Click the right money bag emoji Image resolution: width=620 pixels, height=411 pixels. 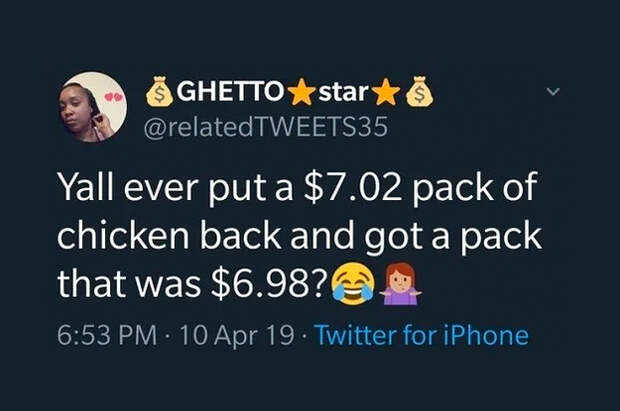pos(420,91)
